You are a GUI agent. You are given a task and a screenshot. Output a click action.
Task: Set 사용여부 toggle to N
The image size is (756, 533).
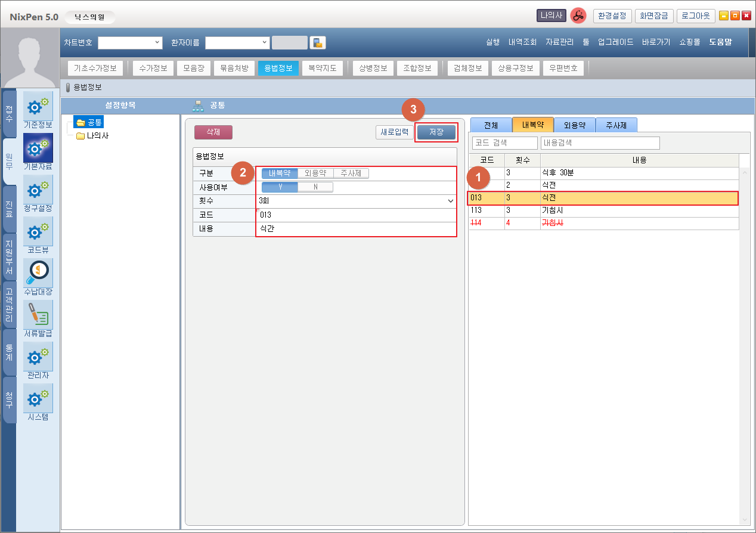pos(315,187)
